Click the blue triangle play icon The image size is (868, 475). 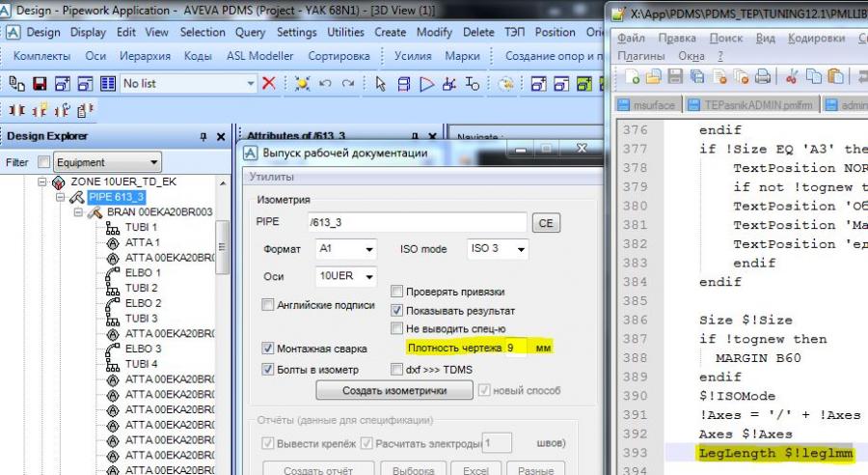[x=427, y=84]
